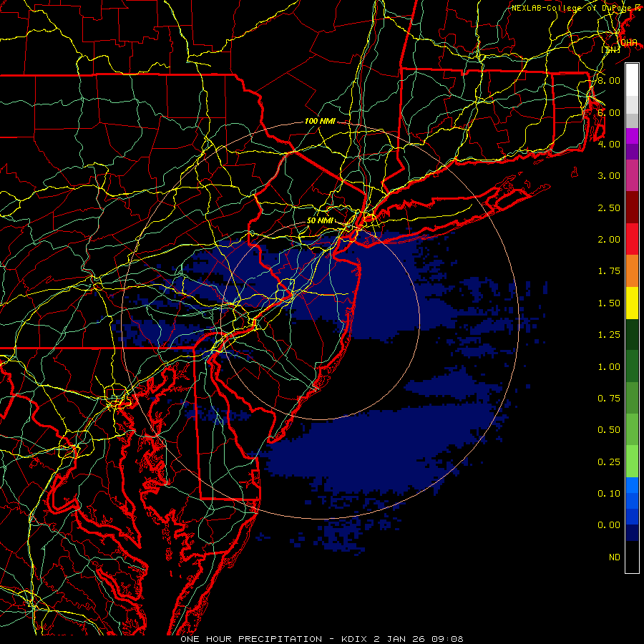Pick the navy swatch just above ND

[x=632, y=532]
